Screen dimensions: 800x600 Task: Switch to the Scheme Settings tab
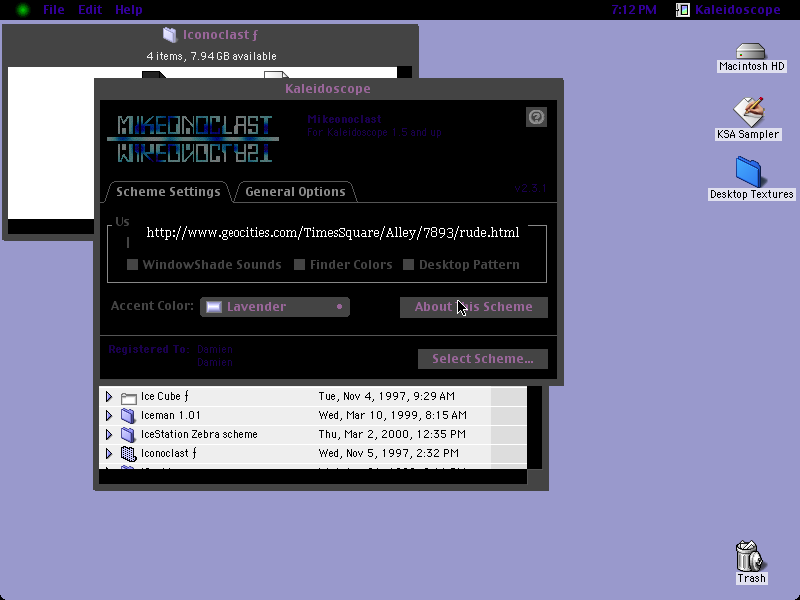pyautogui.click(x=168, y=191)
